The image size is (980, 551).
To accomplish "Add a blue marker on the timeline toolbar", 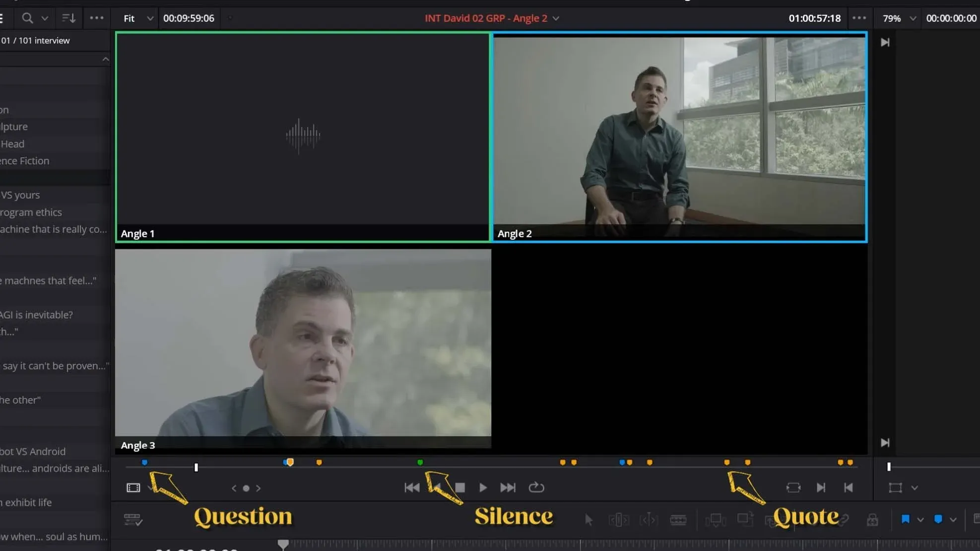I will pos(938,519).
